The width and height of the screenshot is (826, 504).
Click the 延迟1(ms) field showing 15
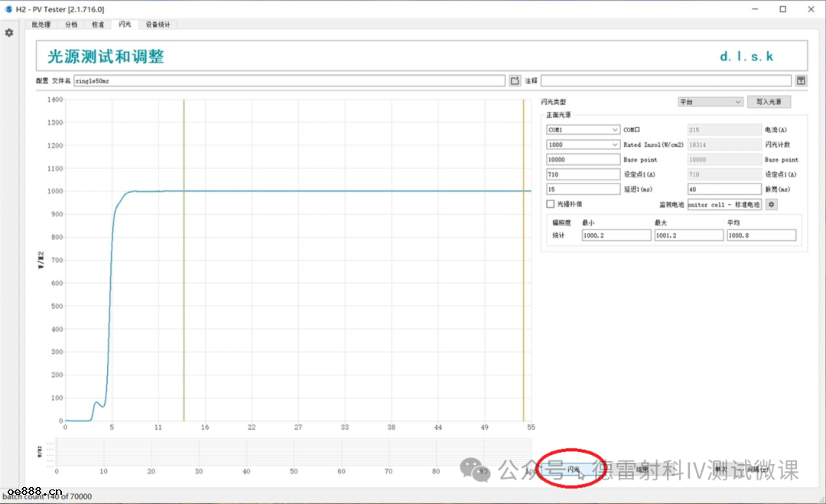click(x=583, y=189)
